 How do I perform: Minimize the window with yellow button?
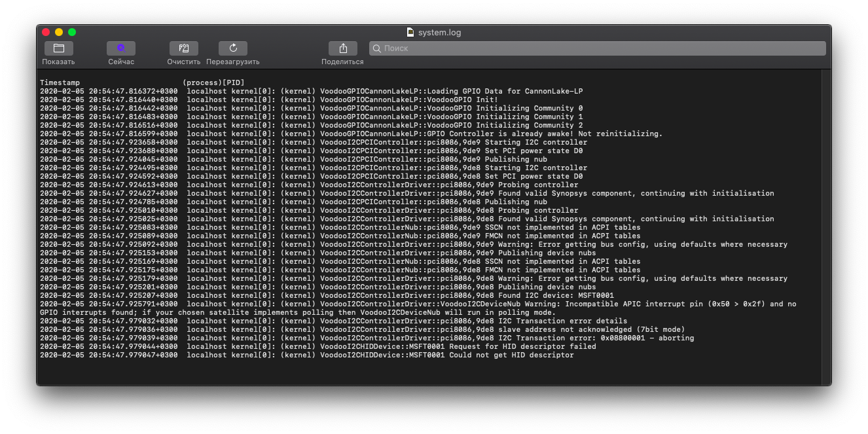pos(59,32)
